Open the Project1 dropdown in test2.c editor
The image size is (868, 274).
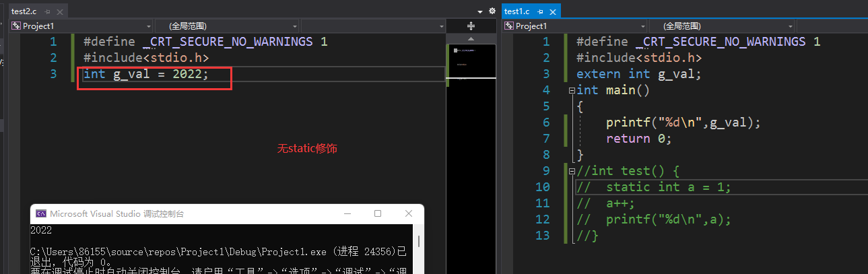coord(81,26)
